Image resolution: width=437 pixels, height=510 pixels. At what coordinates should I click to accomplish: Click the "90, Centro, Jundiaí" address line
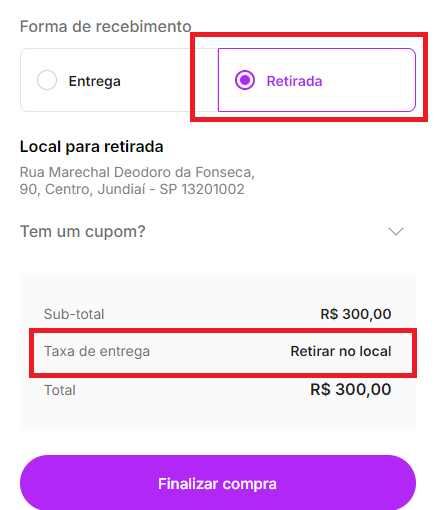[132, 189]
